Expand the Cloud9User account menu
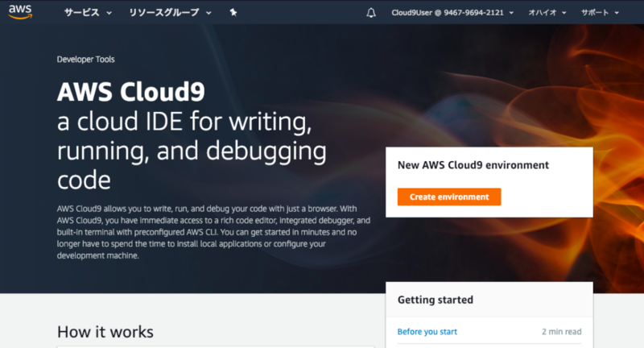Image resolution: width=644 pixels, height=348 pixels. click(x=452, y=13)
